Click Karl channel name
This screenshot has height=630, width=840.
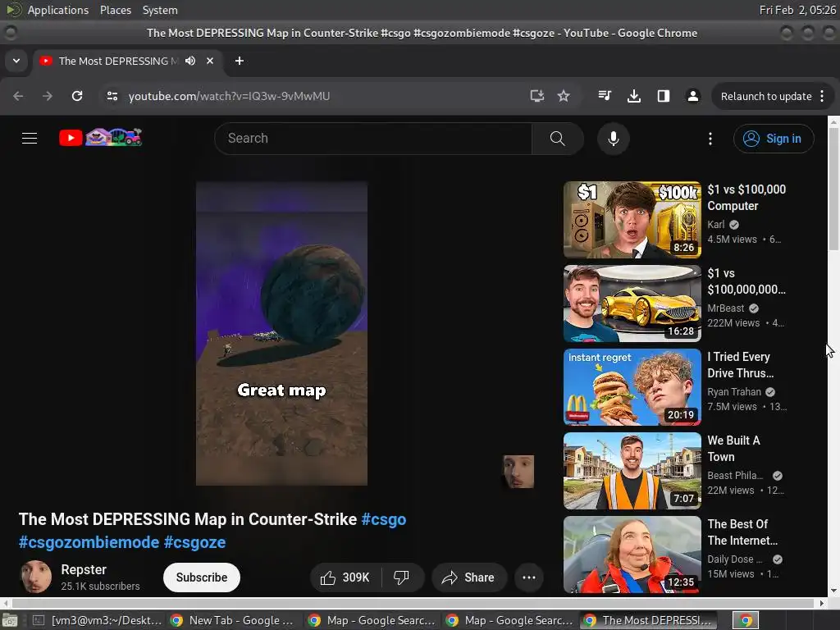pos(715,225)
